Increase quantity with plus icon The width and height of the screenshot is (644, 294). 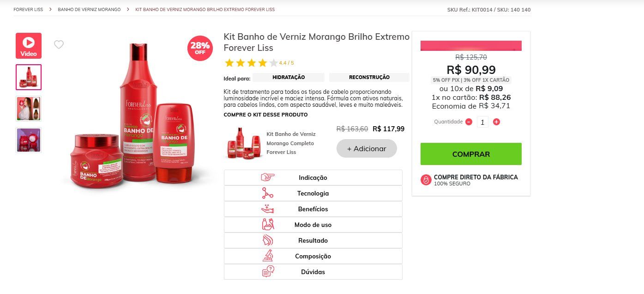coord(496,122)
